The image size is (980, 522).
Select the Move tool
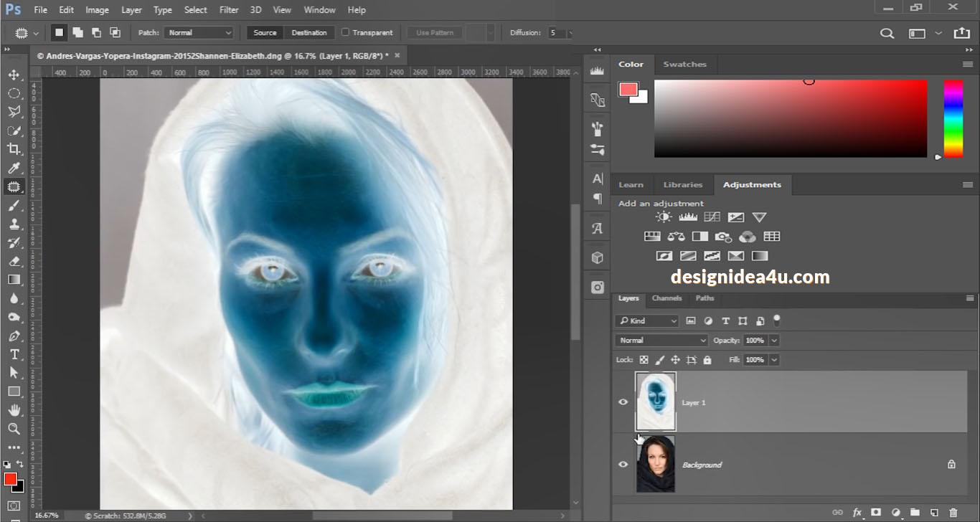click(14, 75)
